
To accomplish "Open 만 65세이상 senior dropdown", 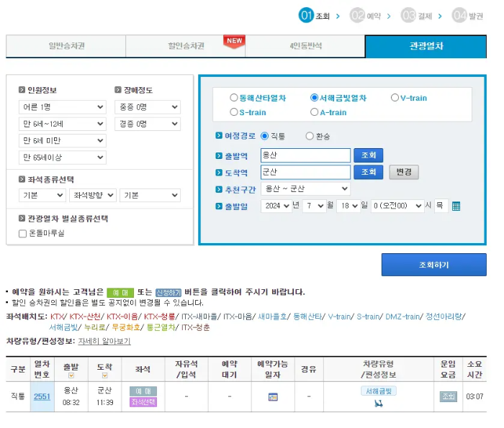I will [x=63, y=158].
